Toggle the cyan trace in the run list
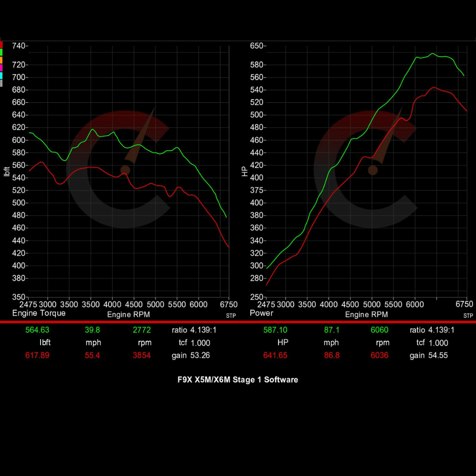The height and width of the screenshot is (476, 476). coord(1,75)
